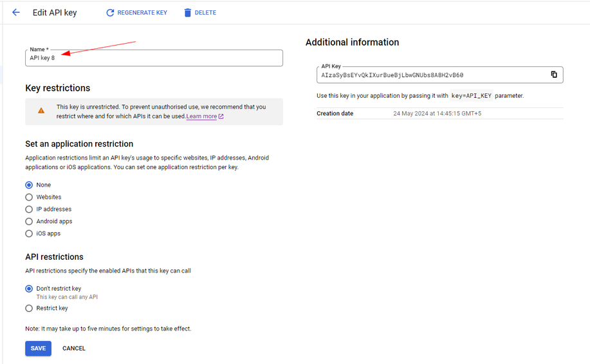Viewport: 590px width, 364px height.
Task: Click the DELETE text in the header
Action: (x=205, y=13)
